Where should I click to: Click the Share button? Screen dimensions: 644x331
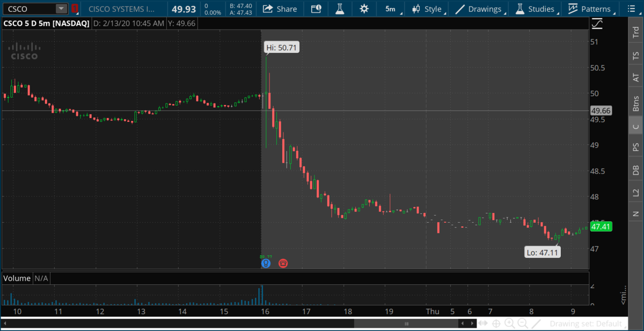pyautogui.click(x=280, y=9)
